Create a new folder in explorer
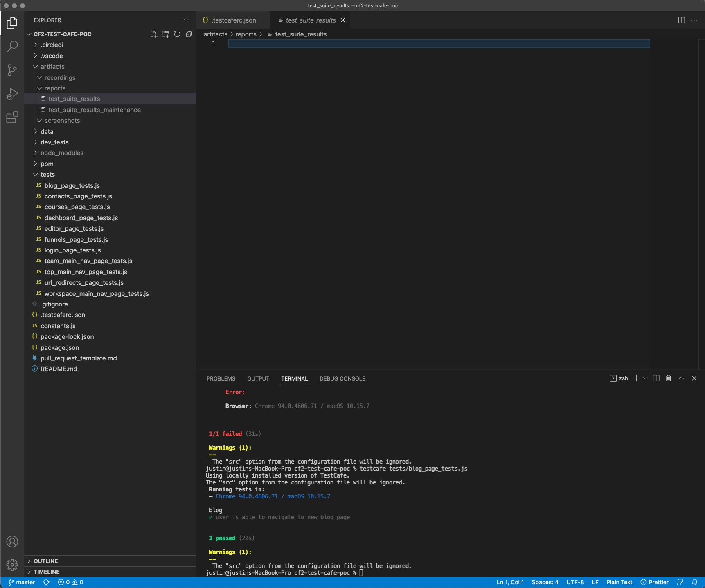 click(x=165, y=34)
